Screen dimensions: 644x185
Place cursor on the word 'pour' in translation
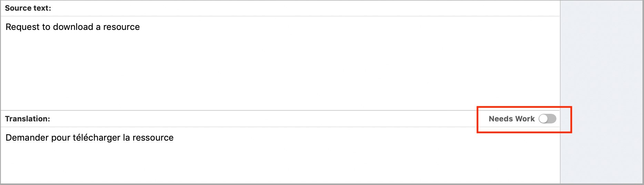[x=61, y=138]
